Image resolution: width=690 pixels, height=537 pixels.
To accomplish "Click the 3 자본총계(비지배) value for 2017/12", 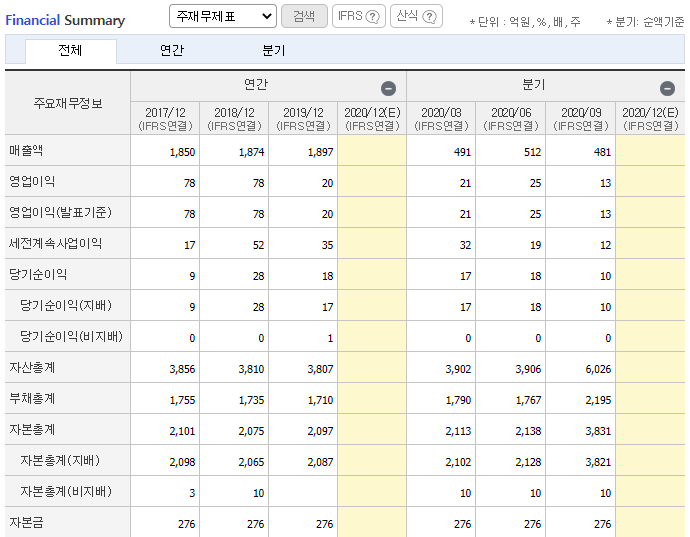I will pyautogui.click(x=192, y=493).
